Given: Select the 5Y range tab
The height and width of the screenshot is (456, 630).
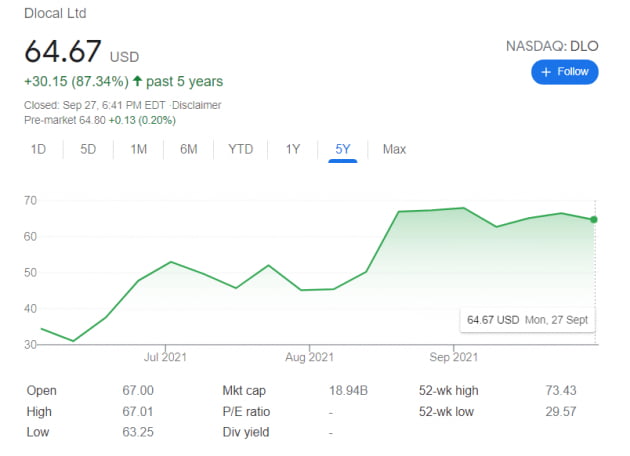Looking at the screenshot, I should coord(343,149).
